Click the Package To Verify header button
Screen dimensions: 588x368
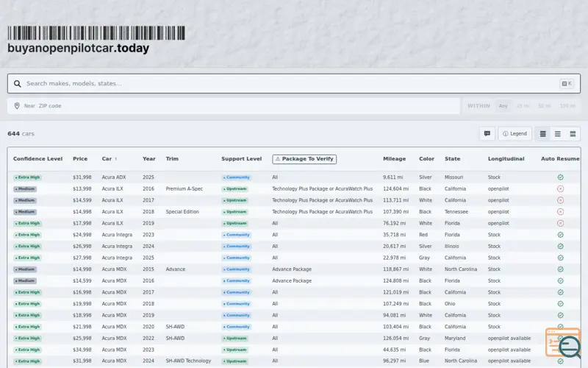(x=304, y=159)
